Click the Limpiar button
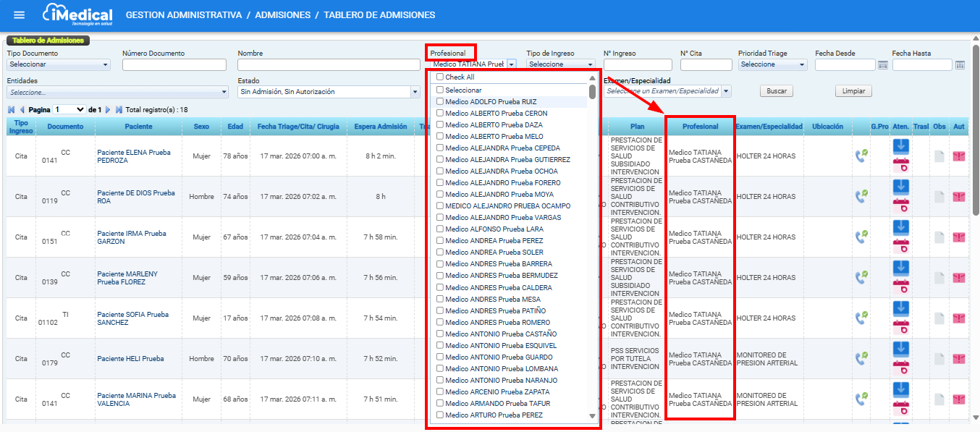Viewport: 980px width, 432px height. 853,92
